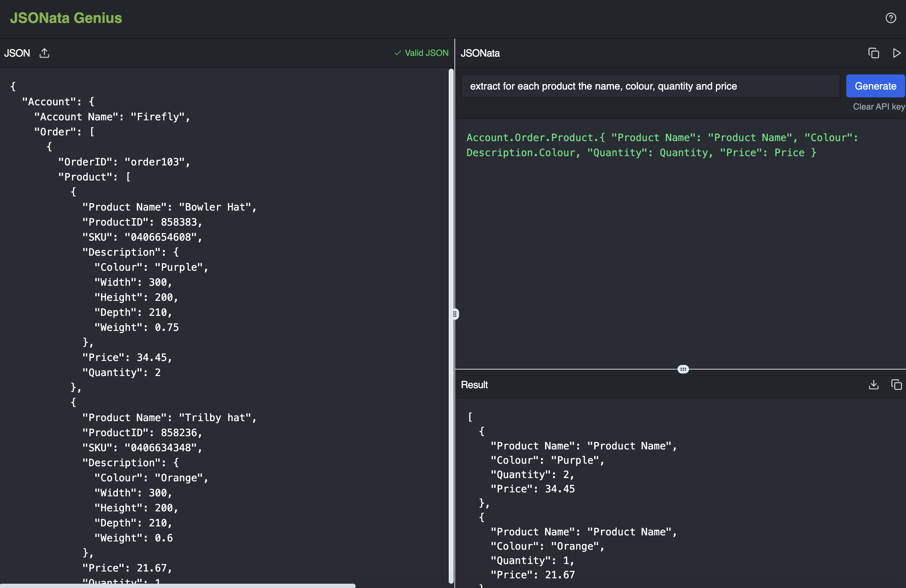Click the "Account": { line in JSON editor
Screen dimensions: 906x588
coord(58,102)
